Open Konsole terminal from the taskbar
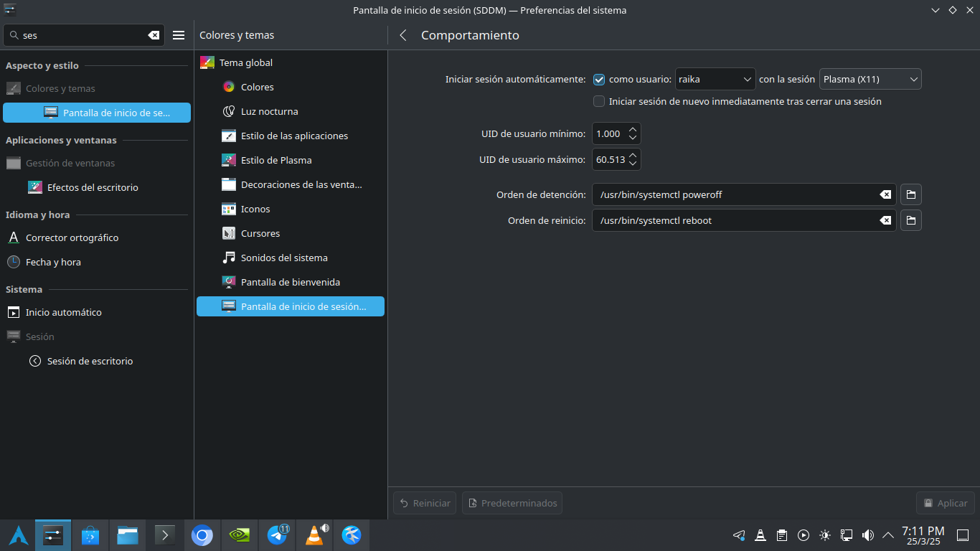Viewport: 980px width, 551px height. click(x=165, y=535)
